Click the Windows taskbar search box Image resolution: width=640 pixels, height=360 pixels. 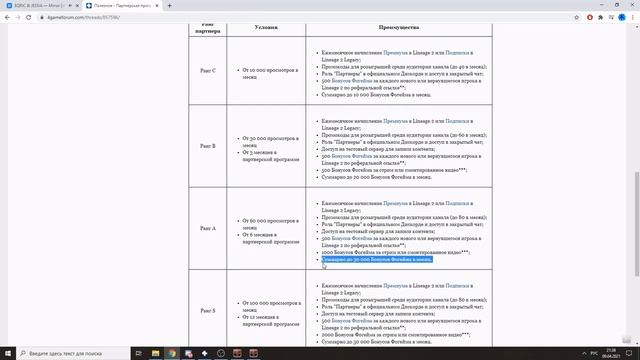[73, 353]
